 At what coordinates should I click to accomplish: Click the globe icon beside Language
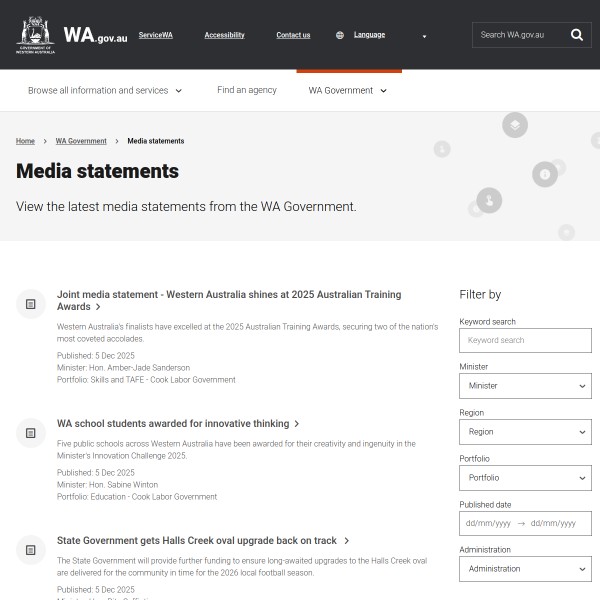[x=340, y=35]
